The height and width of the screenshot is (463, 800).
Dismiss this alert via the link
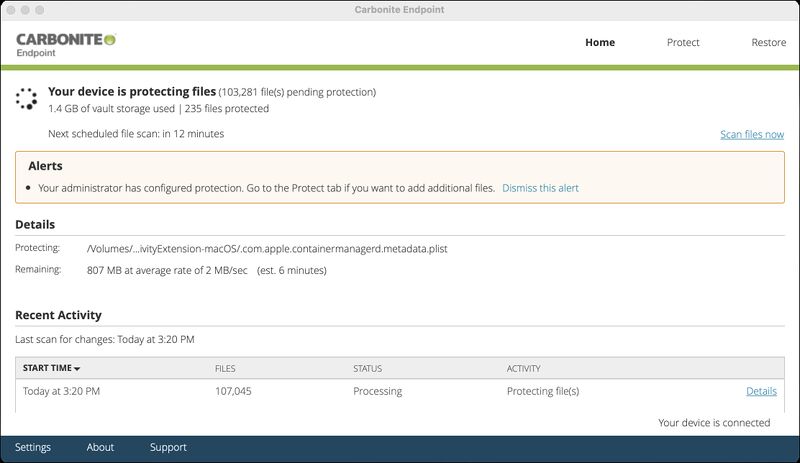(540, 188)
